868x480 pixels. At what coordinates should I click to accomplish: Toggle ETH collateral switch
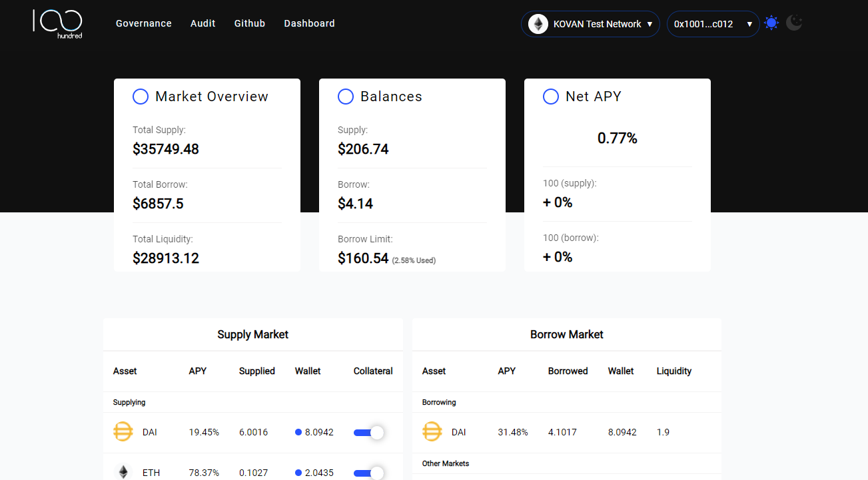click(368, 473)
